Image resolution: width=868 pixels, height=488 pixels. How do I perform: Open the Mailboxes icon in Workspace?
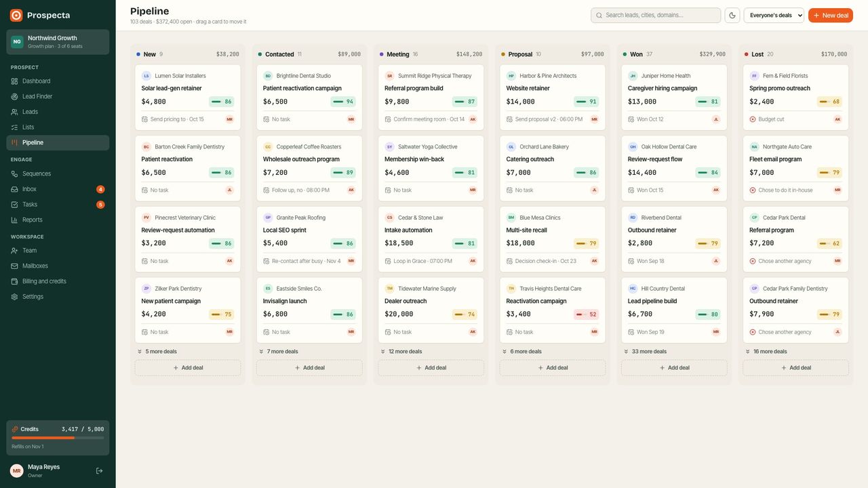(x=15, y=266)
